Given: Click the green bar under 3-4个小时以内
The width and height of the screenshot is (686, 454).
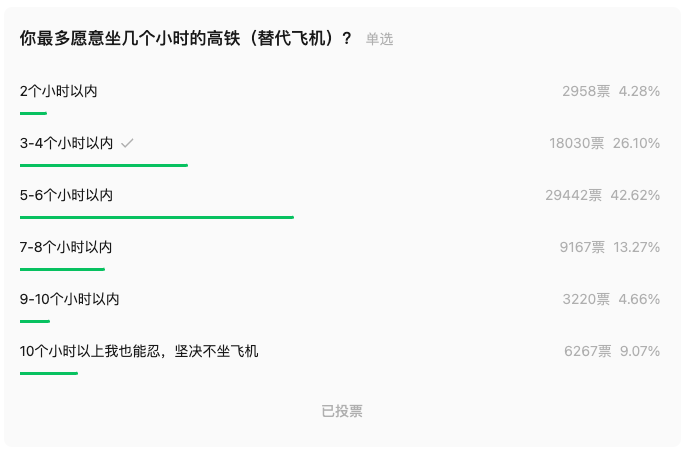Looking at the screenshot, I should pyautogui.click(x=104, y=165).
